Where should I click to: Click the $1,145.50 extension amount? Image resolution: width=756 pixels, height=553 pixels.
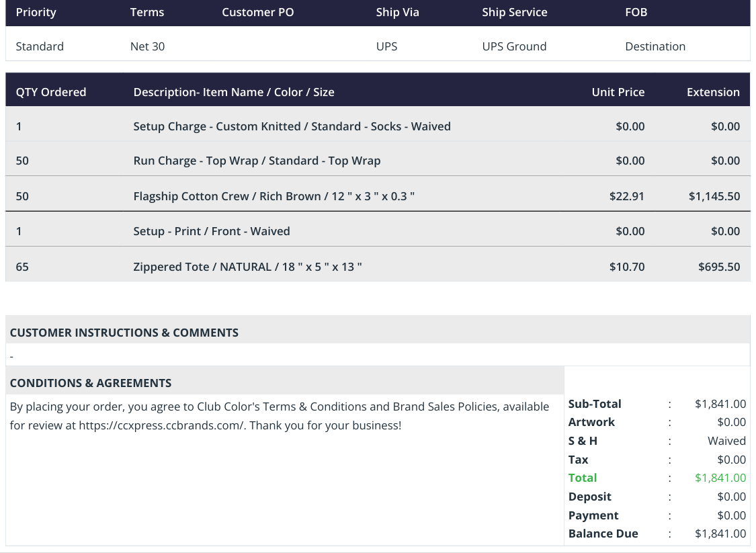tap(714, 196)
